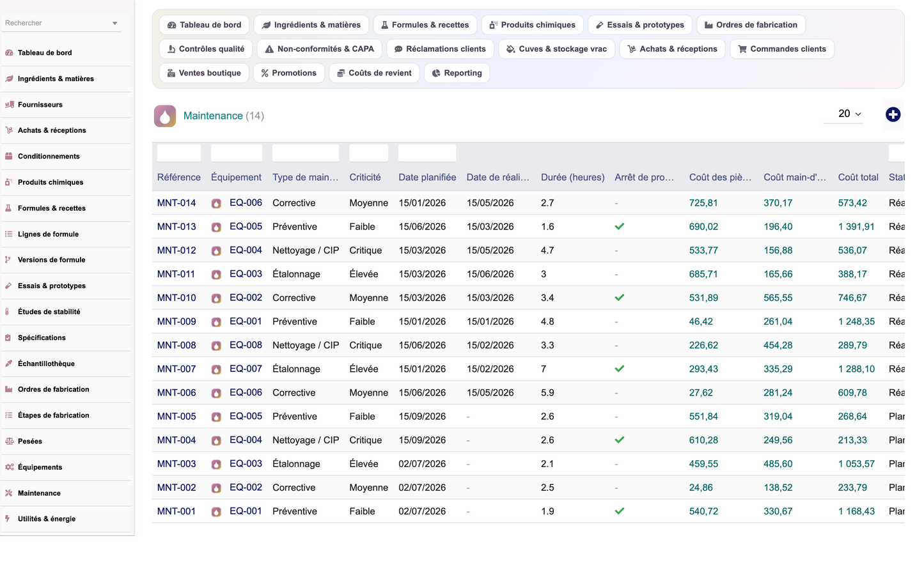The width and height of the screenshot is (924, 577).
Task: Open the Rechercher dropdown arrow in sidebar
Action: (115, 24)
